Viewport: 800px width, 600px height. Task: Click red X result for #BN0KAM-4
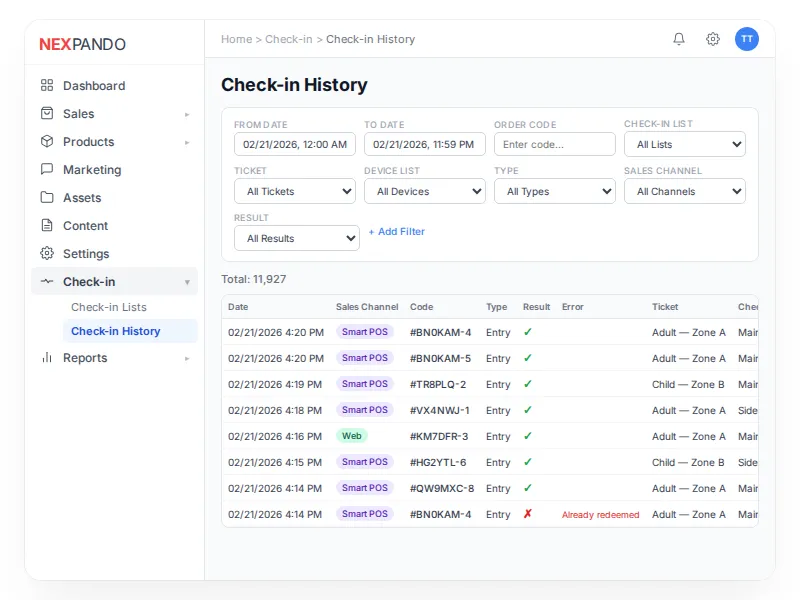coord(528,514)
